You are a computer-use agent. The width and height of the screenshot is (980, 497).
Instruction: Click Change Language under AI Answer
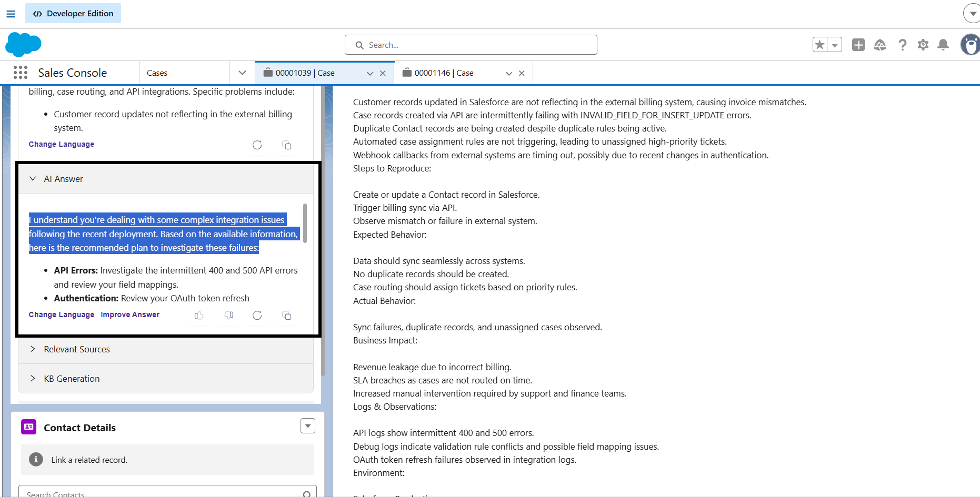pyautogui.click(x=62, y=315)
